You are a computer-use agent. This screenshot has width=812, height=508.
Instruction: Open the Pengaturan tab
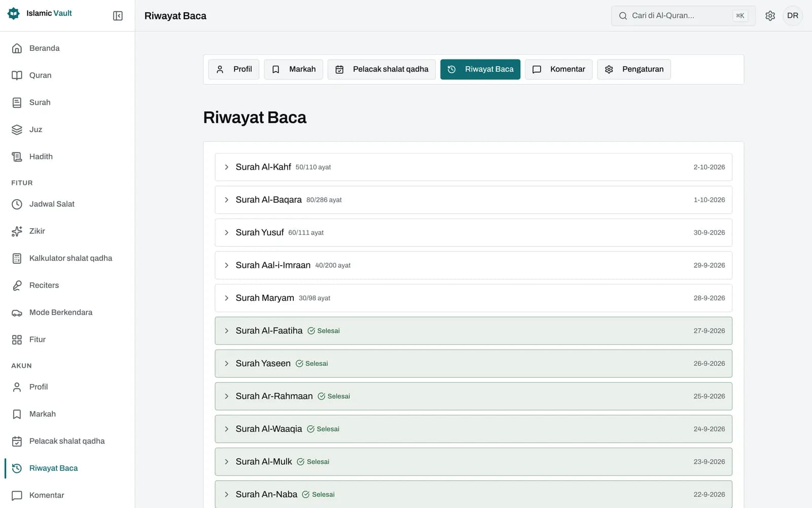click(x=634, y=69)
